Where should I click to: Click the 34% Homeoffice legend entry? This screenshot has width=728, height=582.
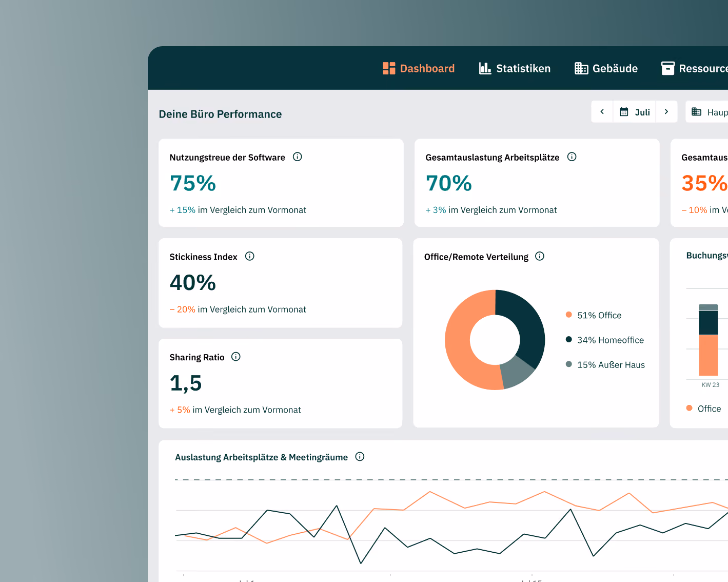click(x=605, y=340)
